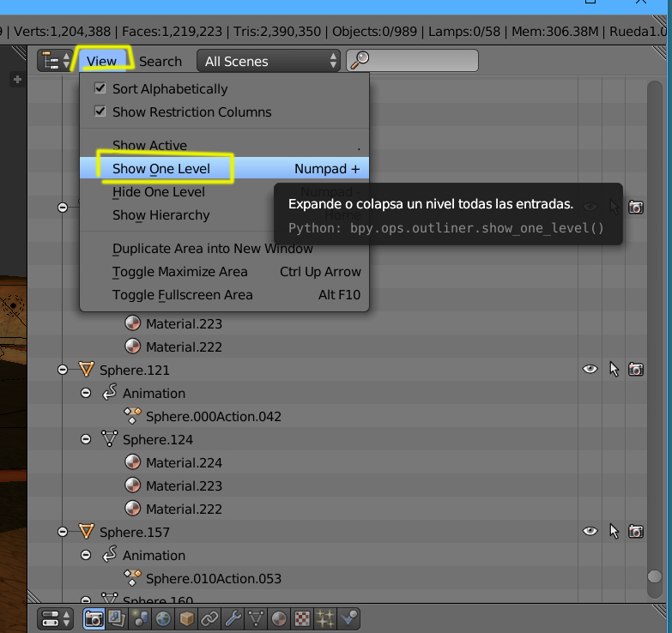Toggle renderability camera icon for Sphere.121

point(636,369)
